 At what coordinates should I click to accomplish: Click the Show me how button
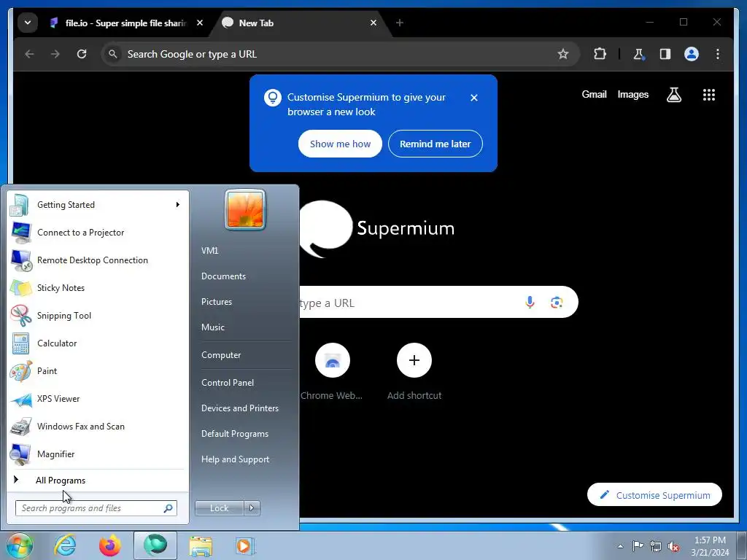click(x=340, y=144)
